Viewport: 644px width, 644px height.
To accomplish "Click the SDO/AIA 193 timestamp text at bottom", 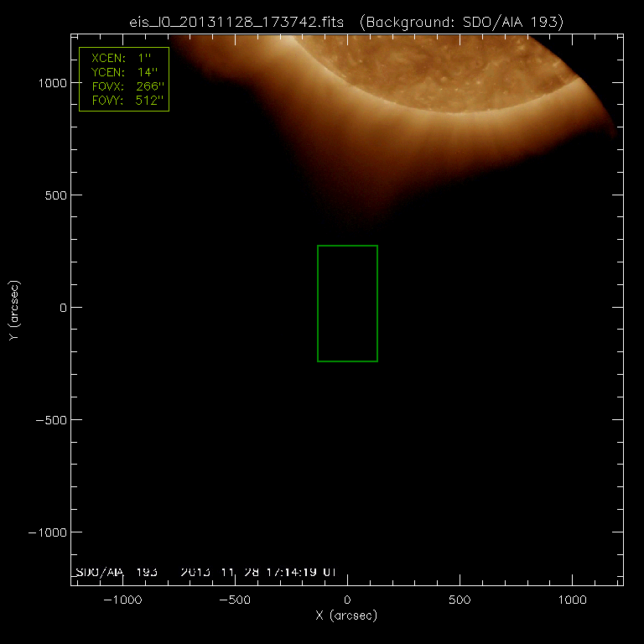I will [205, 572].
